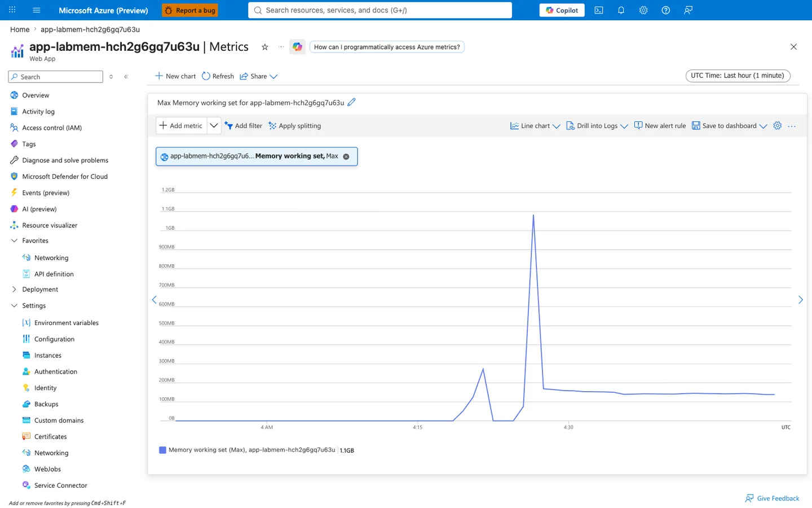Image resolution: width=812 pixels, height=508 pixels.
Task: Open Access control (IAM)
Action: coord(52,128)
